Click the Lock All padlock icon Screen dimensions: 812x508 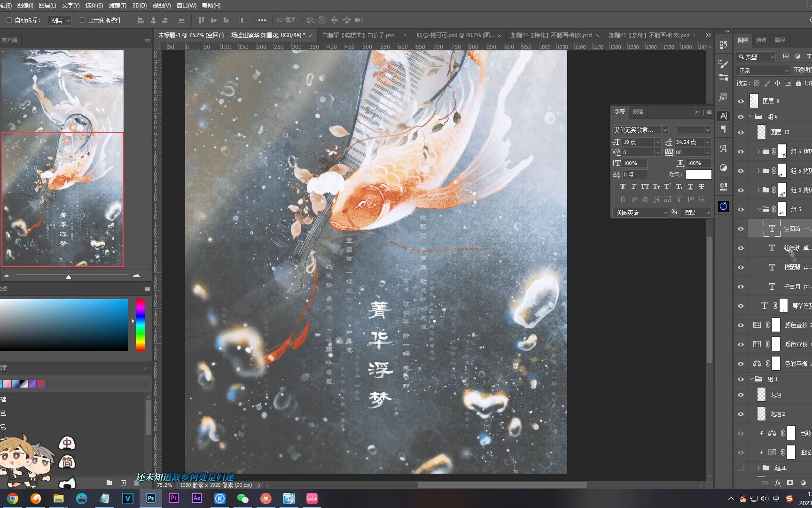[x=798, y=83]
